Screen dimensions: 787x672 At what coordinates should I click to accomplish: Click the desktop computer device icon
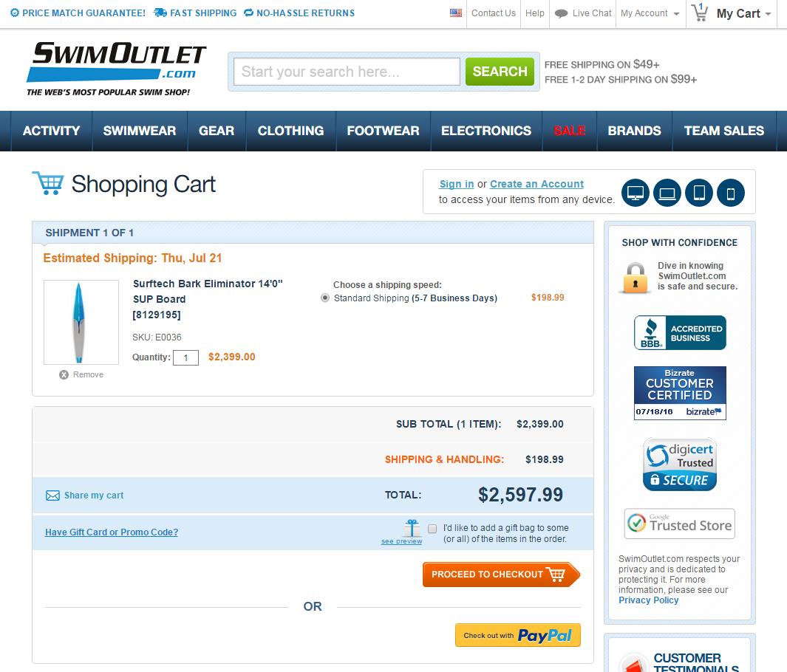(x=636, y=192)
